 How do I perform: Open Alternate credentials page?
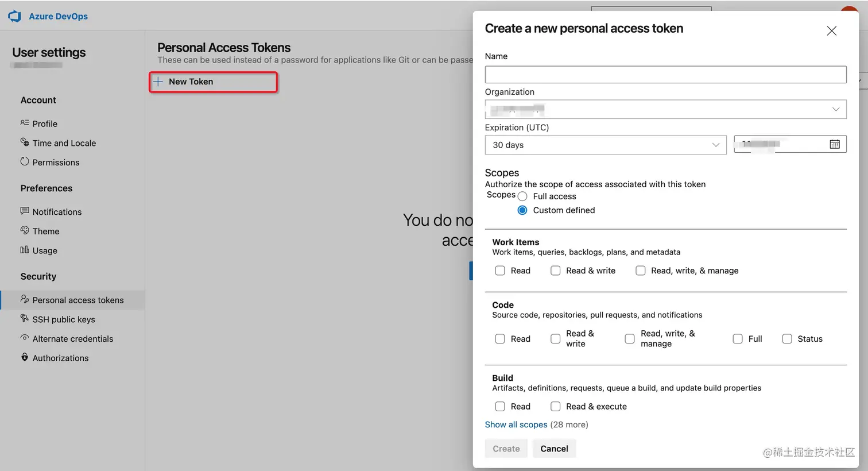click(72, 339)
